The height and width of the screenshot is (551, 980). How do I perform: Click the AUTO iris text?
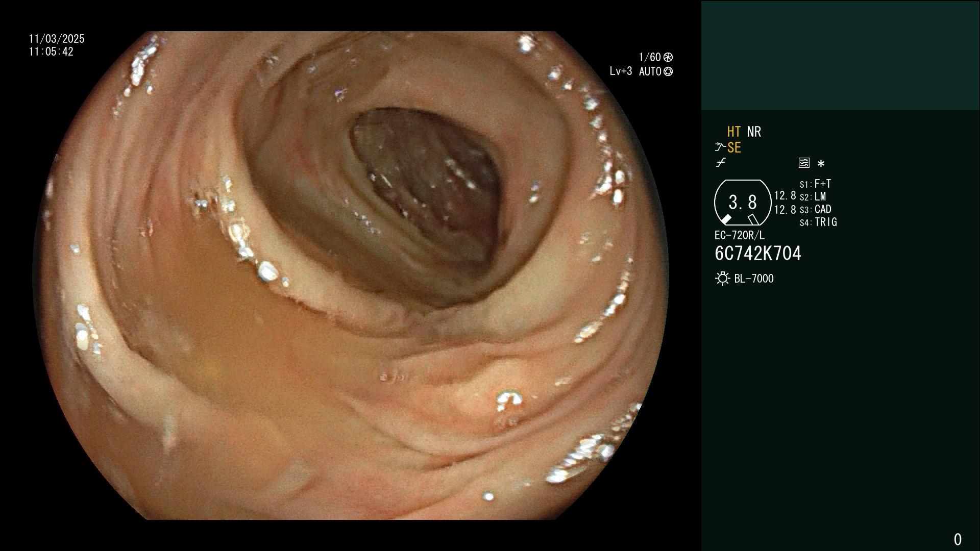coord(650,72)
